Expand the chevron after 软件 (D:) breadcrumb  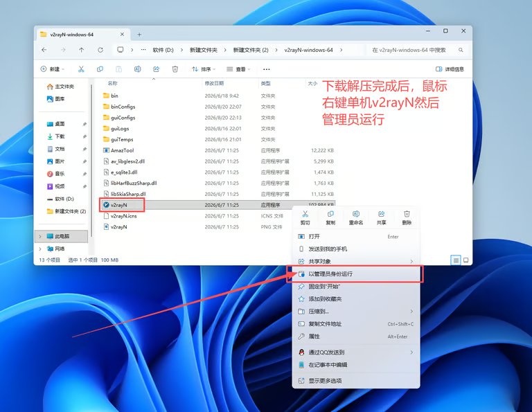click(x=181, y=50)
